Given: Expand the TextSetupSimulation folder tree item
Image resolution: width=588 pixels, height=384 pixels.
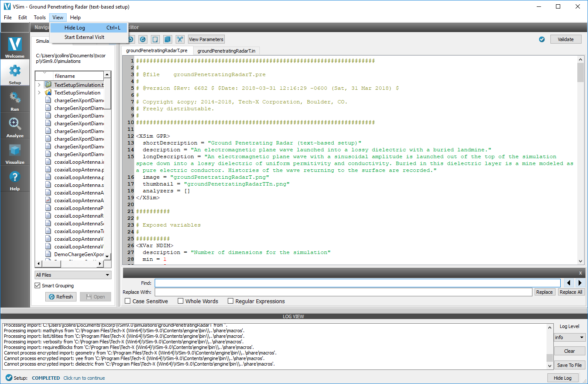Looking at the screenshot, I should click(39, 93).
